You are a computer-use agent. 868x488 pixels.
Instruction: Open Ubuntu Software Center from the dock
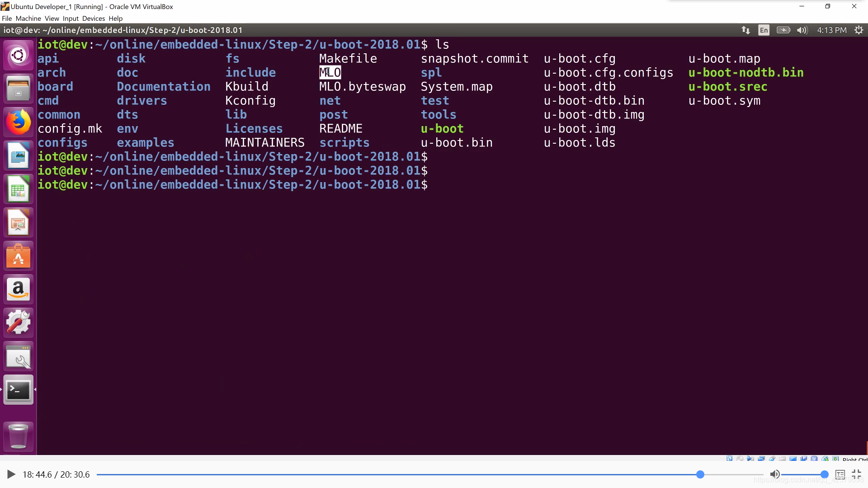pos(18,256)
